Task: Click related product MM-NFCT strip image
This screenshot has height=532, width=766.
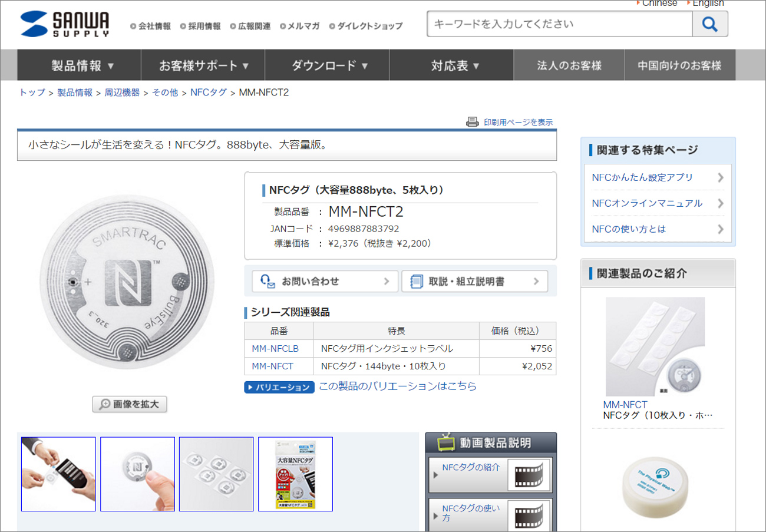Action: pyautogui.click(x=655, y=347)
